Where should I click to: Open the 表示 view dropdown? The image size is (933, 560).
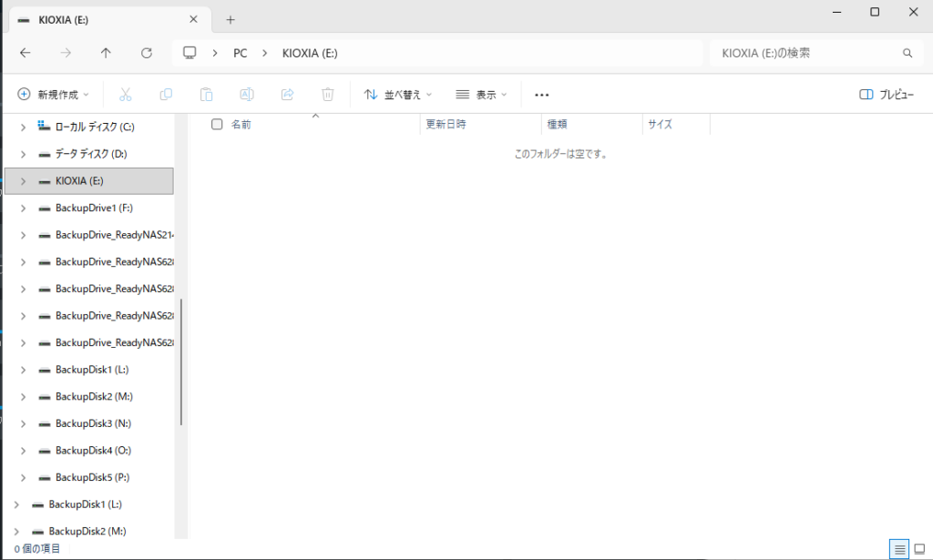[x=481, y=95]
